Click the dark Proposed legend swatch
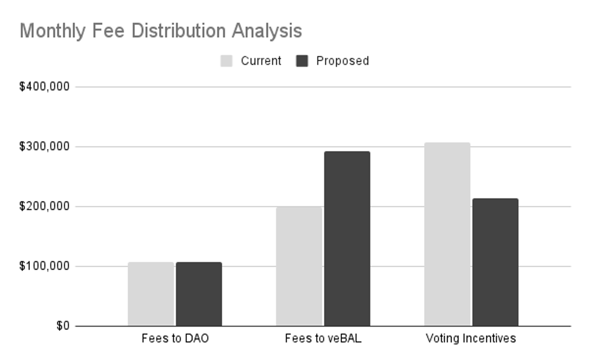589x364 pixels. (x=302, y=61)
